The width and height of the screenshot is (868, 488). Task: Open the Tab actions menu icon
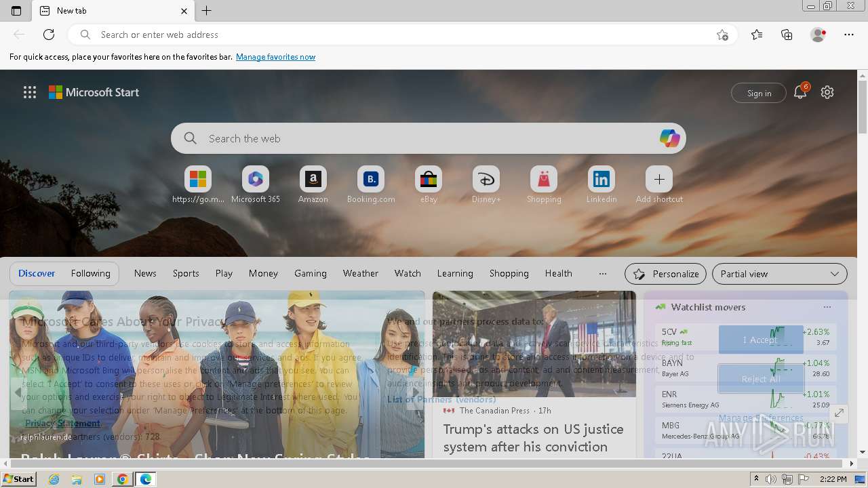pos(16,11)
